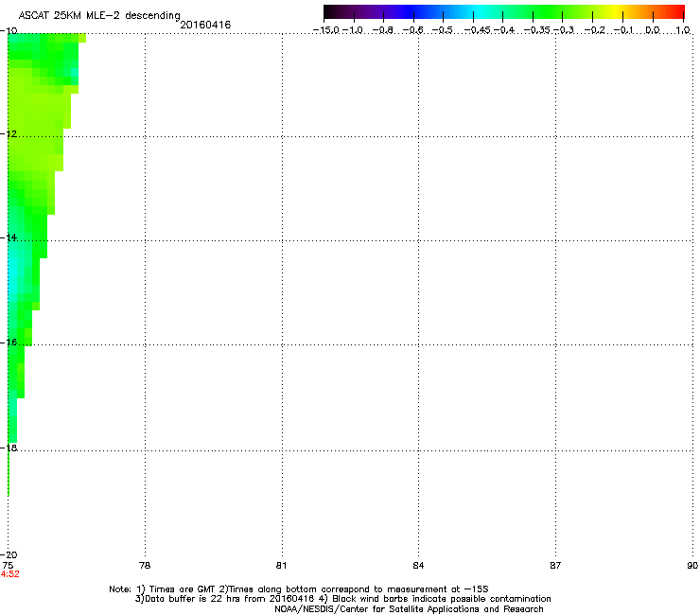Screen dimensions: 700x615
Task: Click the latitude axis label -14
Action: tap(9, 237)
